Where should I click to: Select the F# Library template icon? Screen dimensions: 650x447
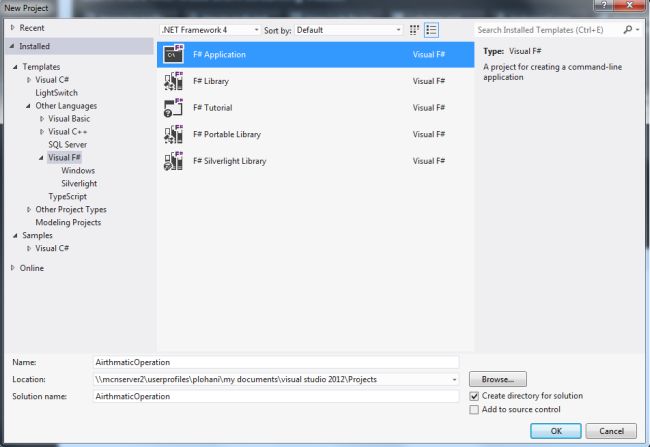point(173,81)
